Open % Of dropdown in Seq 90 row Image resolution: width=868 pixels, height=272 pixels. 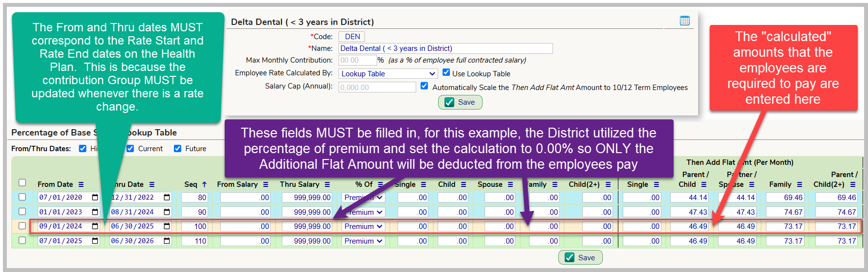363,212
